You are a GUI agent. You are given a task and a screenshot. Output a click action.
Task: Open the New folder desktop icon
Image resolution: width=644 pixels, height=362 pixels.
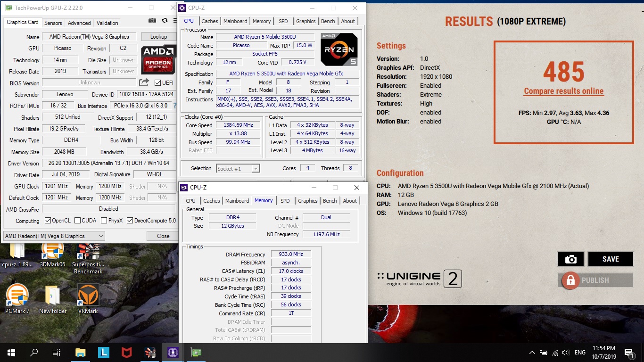[53, 299]
